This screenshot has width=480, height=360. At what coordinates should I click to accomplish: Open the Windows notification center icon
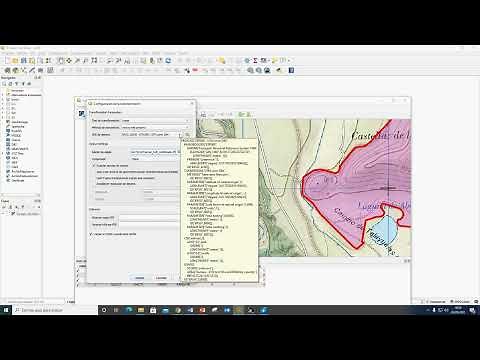(472, 310)
